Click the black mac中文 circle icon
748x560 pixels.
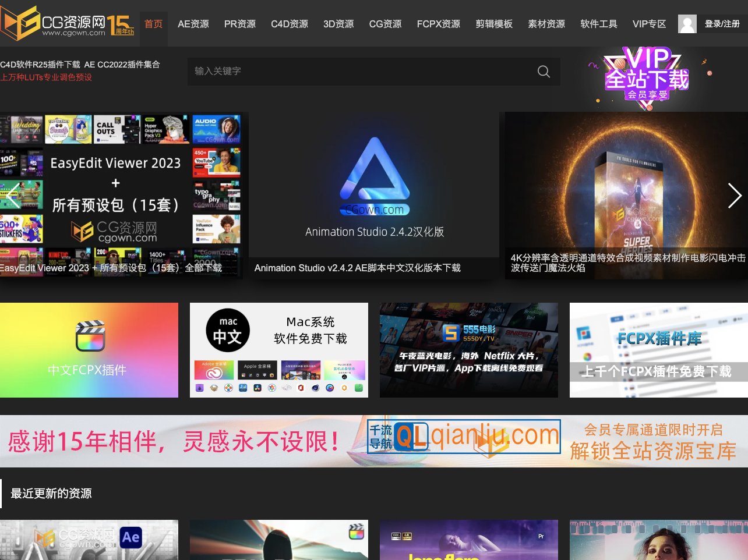pos(227,330)
